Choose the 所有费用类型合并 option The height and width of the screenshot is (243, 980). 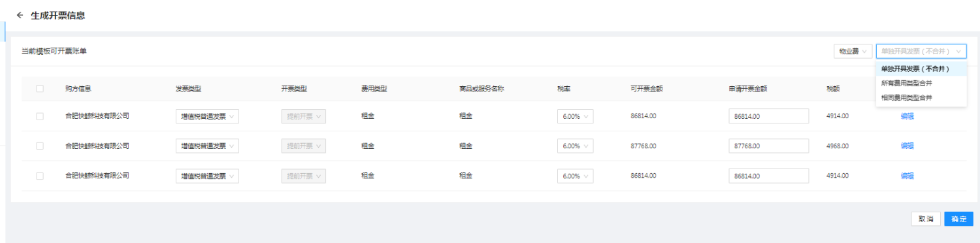click(921, 83)
